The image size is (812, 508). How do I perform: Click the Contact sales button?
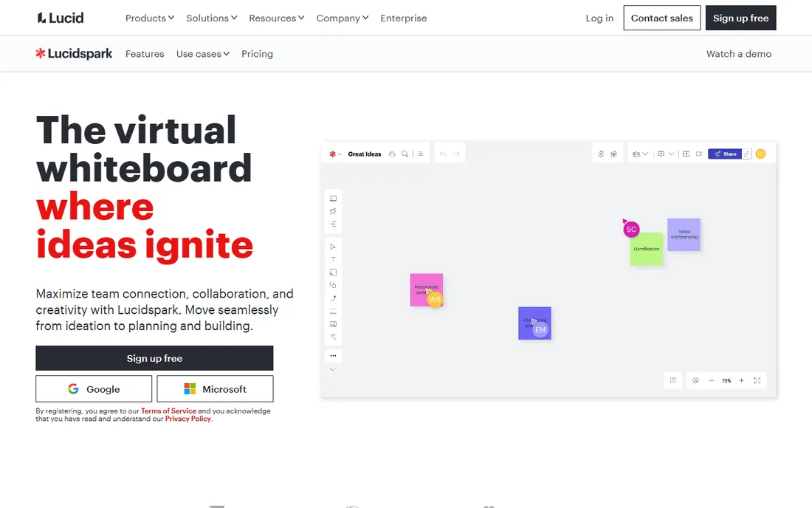pyautogui.click(x=662, y=18)
